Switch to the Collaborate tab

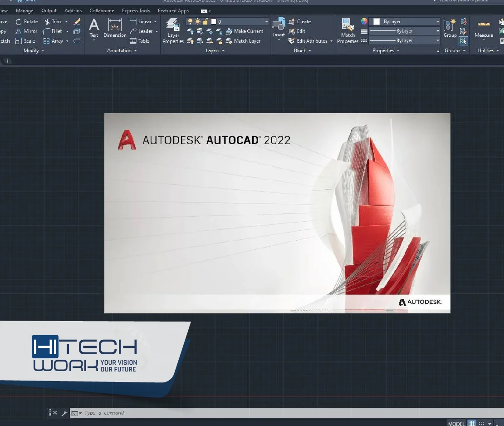pyautogui.click(x=102, y=10)
